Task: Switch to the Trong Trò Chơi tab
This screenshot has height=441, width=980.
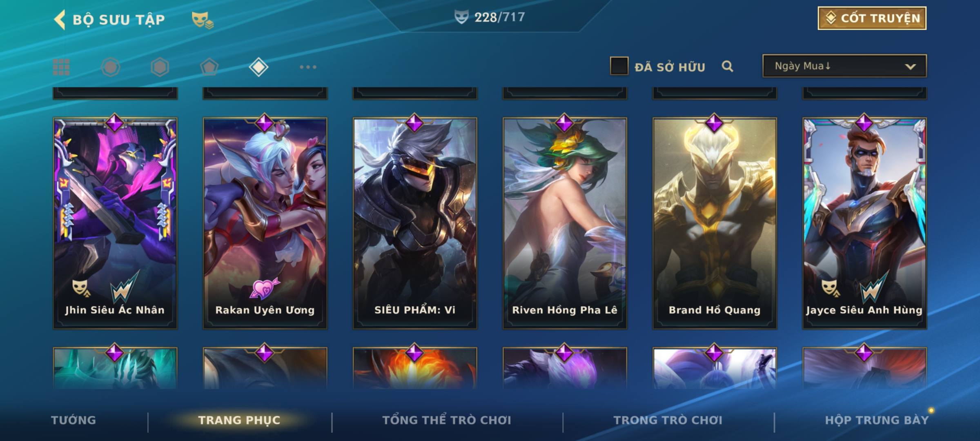Action: tap(668, 420)
